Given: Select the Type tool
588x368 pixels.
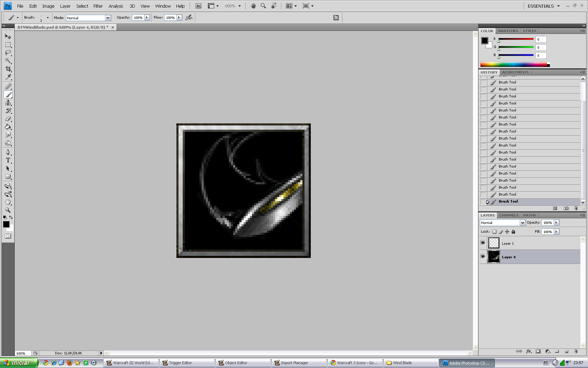Looking at the screenshot, I should pyautogui.click(x=8, y=160).
